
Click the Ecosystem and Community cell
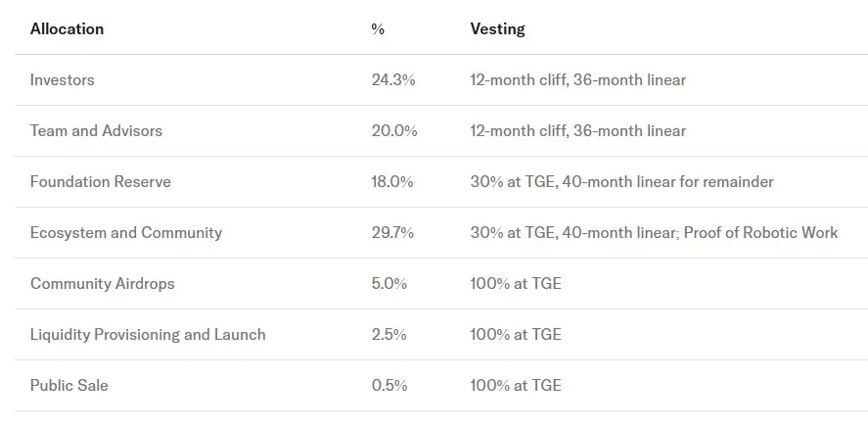pyautogui.click(x=126, y=233)
